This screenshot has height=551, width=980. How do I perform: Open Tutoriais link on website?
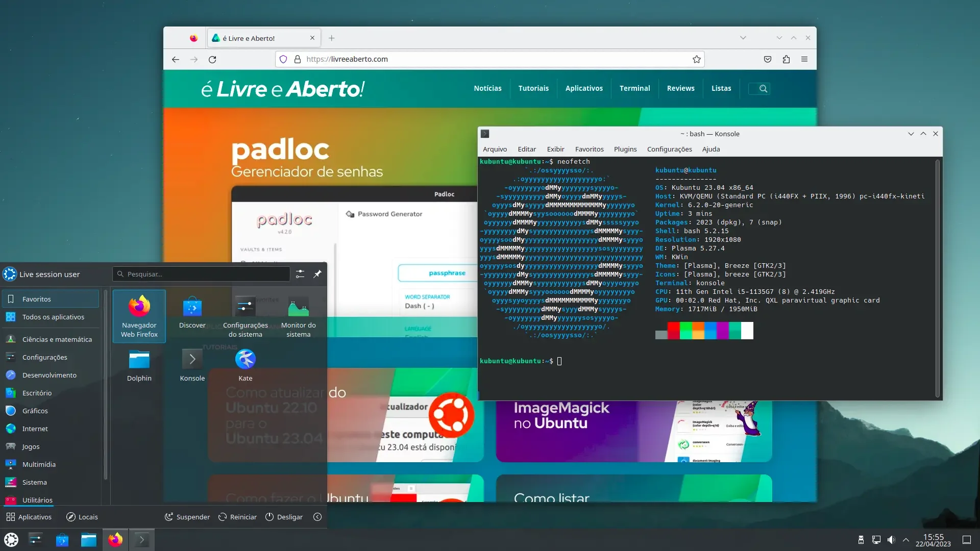tap(533, 88)
